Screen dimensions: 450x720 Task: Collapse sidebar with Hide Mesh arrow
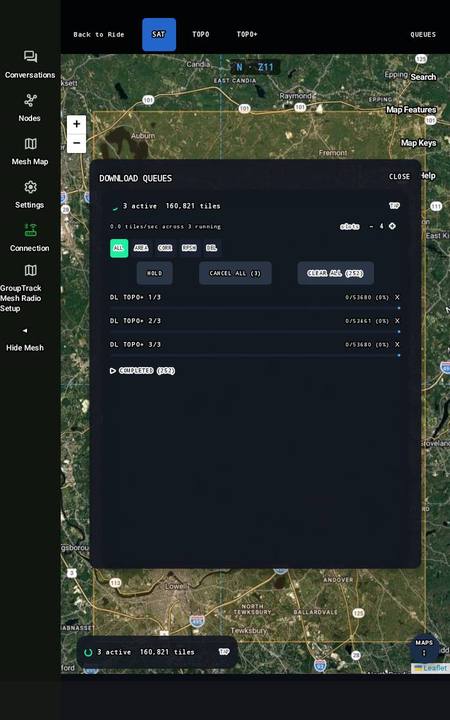(x=25, y=331)
